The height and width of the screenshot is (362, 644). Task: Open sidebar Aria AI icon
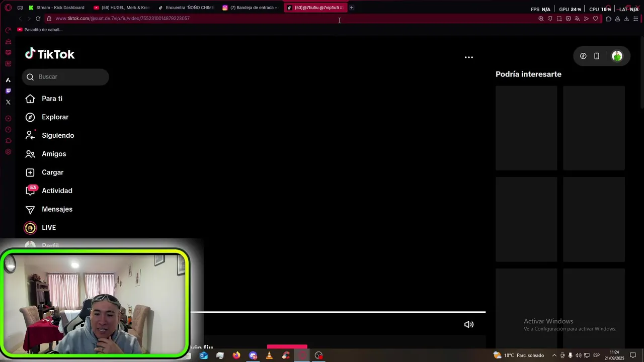8,80
